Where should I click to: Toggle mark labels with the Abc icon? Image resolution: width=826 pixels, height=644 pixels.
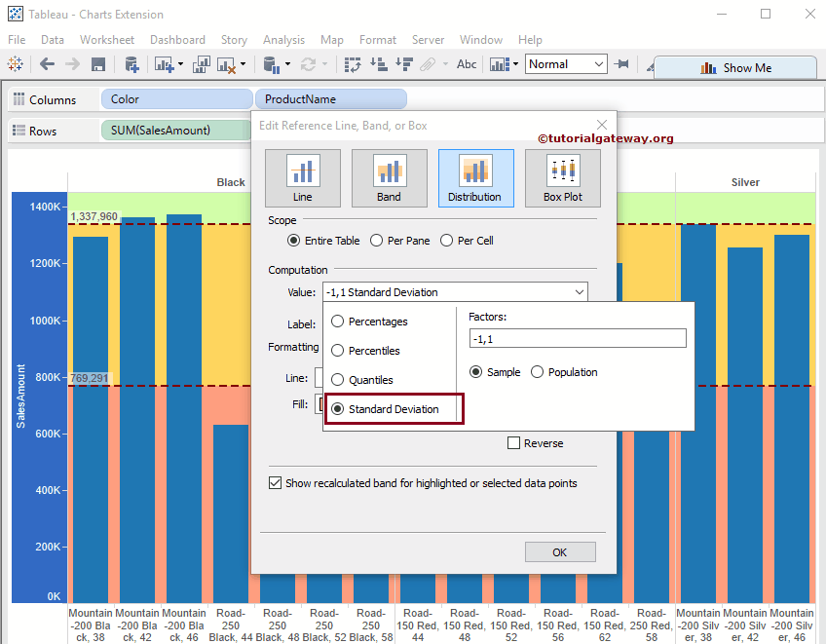tap(466, 64)
